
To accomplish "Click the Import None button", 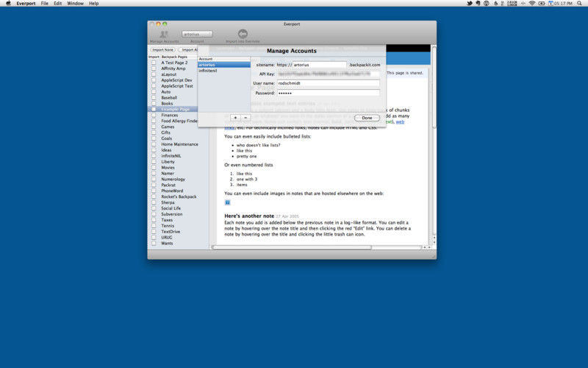I will (162, 49).
